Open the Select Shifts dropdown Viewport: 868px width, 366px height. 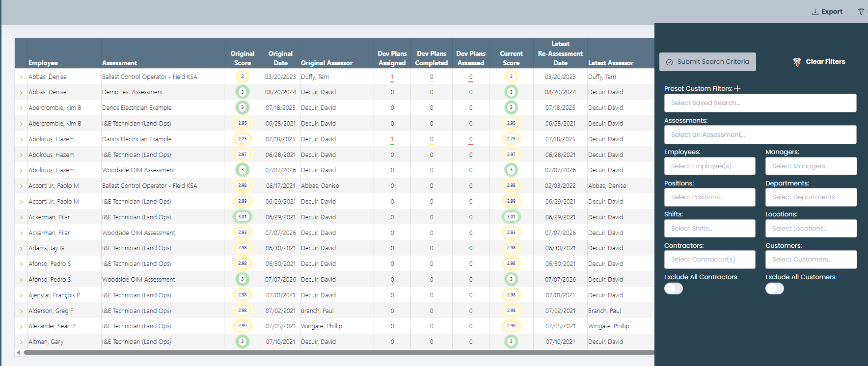click(709, 228)
